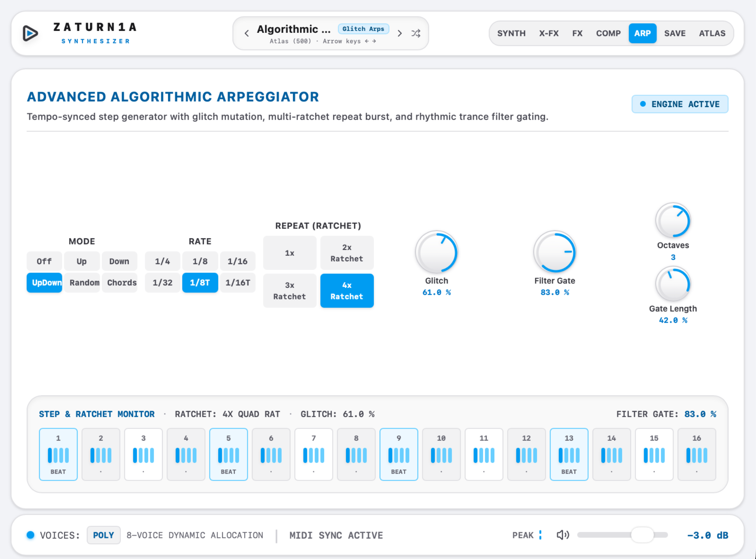Select step 1 beat cell

coord(58,454)
